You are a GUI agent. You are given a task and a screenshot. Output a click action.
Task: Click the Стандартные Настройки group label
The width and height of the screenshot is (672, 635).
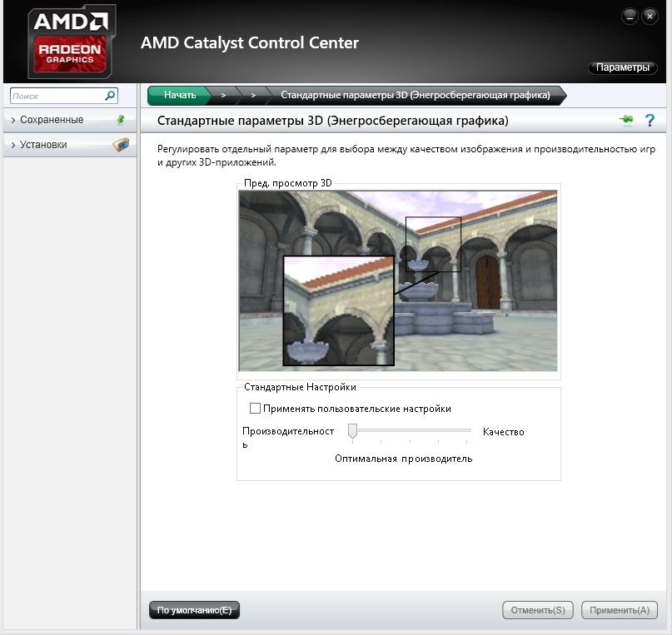(300, 387)
